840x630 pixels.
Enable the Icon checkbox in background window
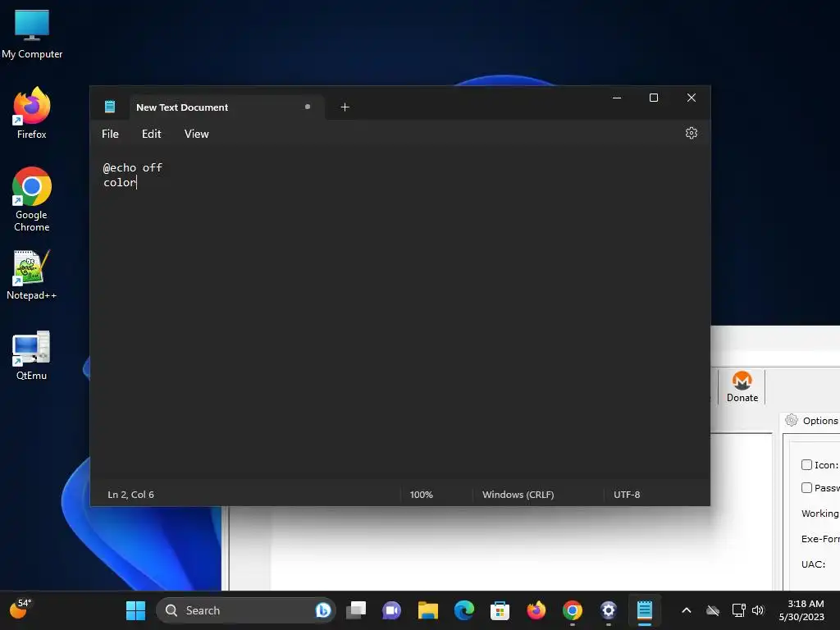(x=806, y=464)
